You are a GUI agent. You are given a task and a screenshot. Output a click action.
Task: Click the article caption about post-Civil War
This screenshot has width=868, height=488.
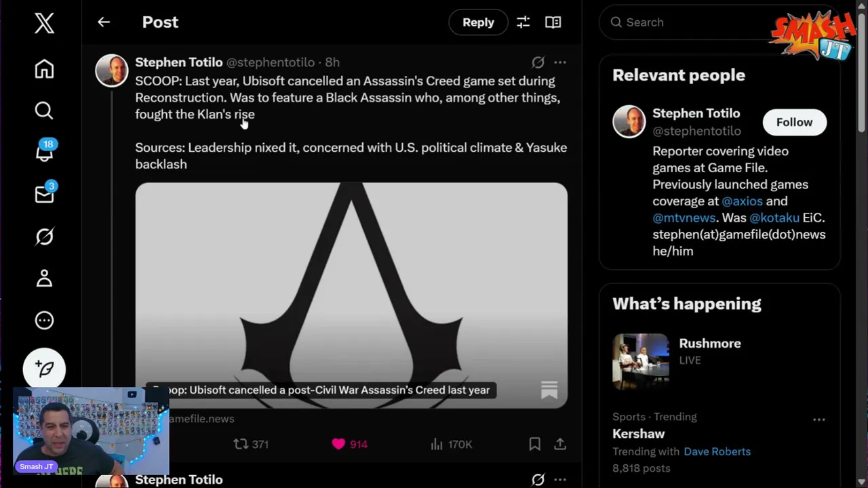[x=321, y=390]
